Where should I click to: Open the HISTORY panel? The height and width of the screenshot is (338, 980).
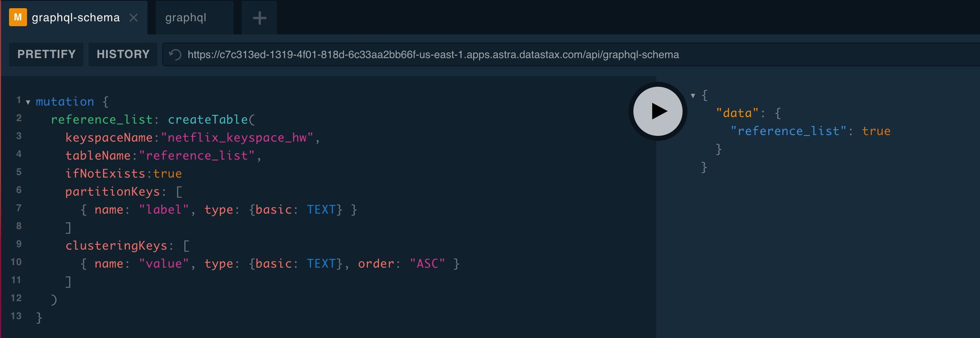pyautogui.click(x=122, y=54)
